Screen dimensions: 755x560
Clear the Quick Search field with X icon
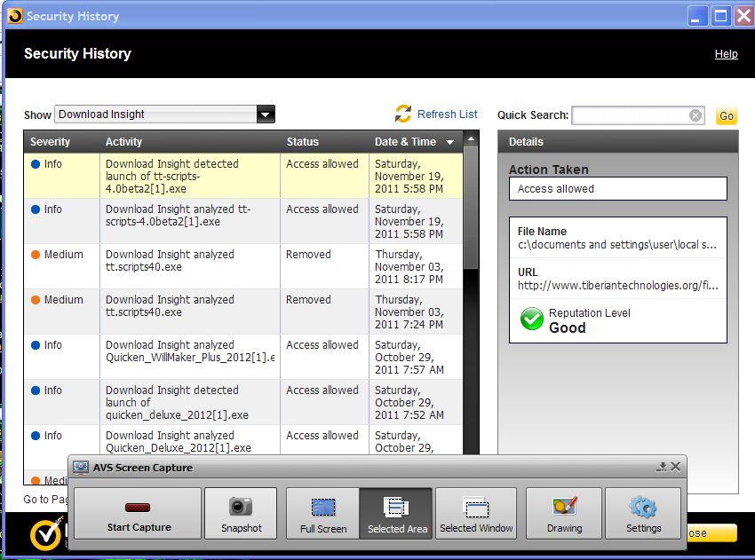[695, 115]
